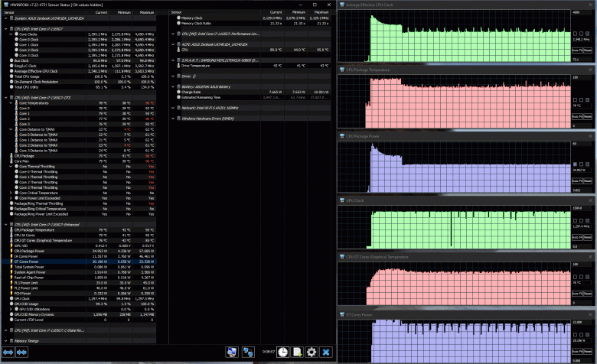
Task: Open the remote monitor computer icon
Action: (232, 353)
